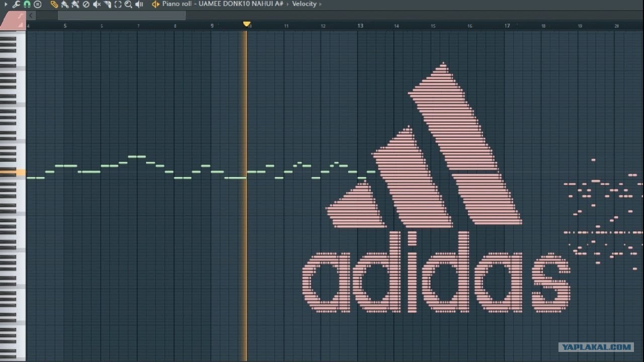This screenshot has height=362, width=644.
Task: Click bar 5 on the timeline ruler
Action: pos(65,26)
